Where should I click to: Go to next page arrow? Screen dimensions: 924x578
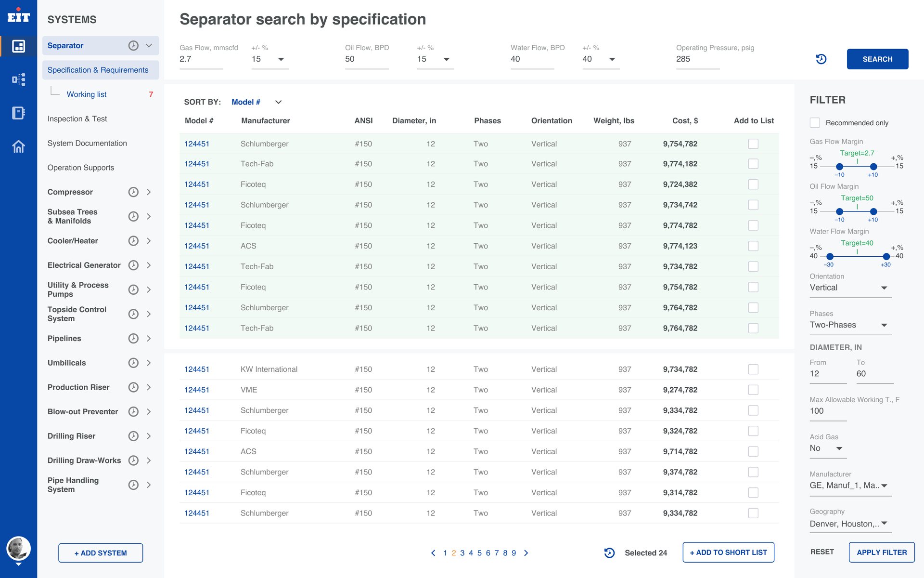coord(526,553)
